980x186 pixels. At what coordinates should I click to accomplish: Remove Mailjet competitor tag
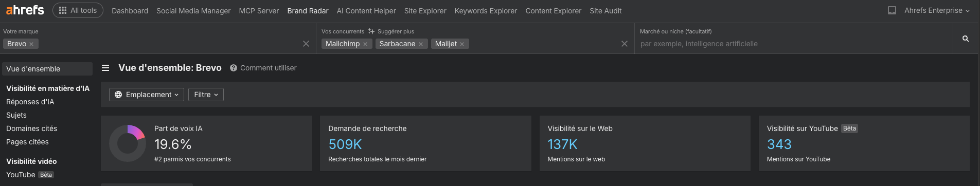(x=462, y=44)
